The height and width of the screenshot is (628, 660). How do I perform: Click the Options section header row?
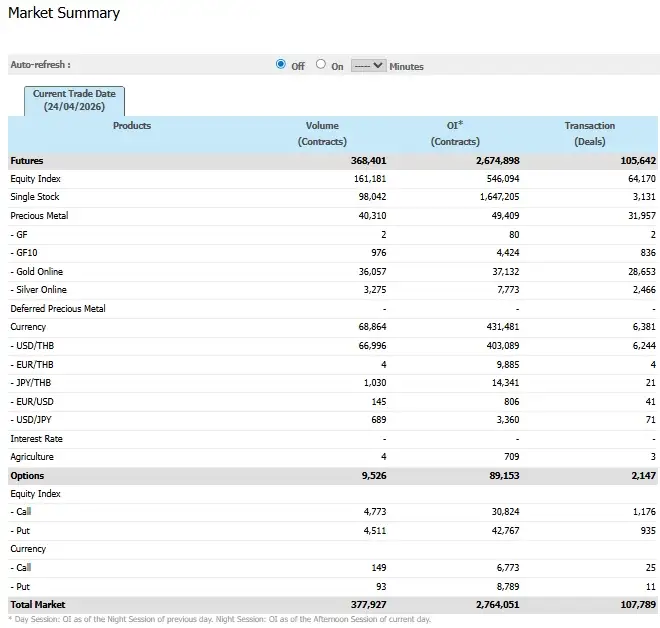[28, 476]
